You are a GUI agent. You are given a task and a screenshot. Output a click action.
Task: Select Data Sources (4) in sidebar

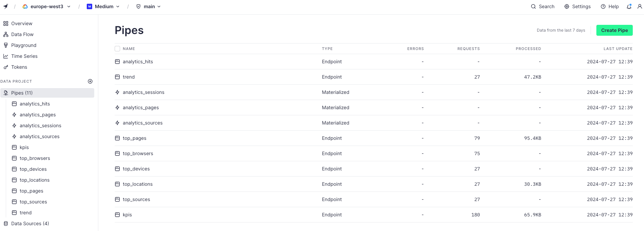coord(30,224)
